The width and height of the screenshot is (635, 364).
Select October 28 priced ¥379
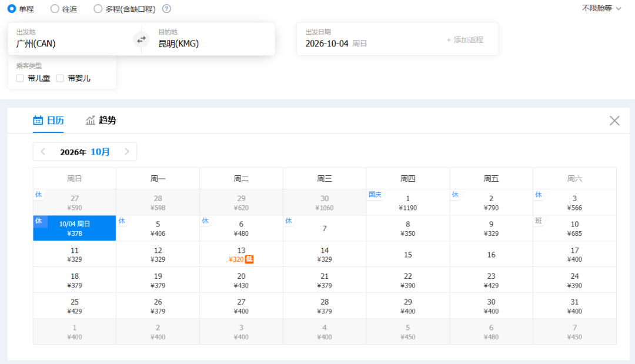pyautogui.click(x=325, y=306)
